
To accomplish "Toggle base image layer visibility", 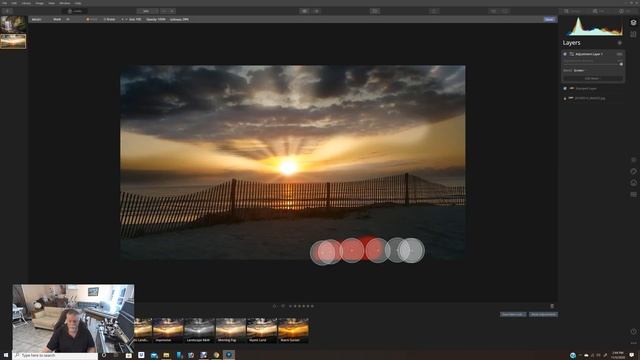I will coord(565,98).
